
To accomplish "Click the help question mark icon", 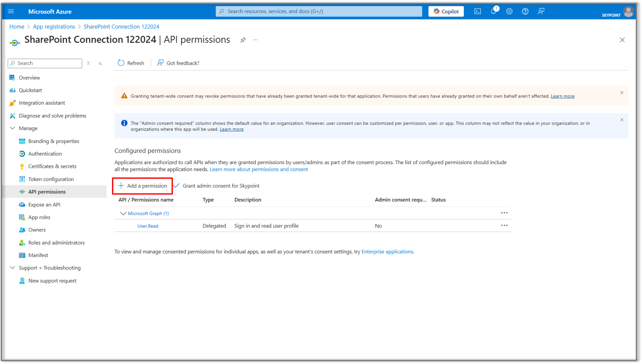I will coord(525,11).
